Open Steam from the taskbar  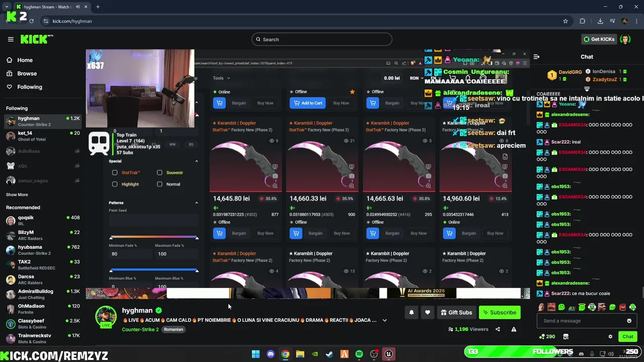pos(330,354)
